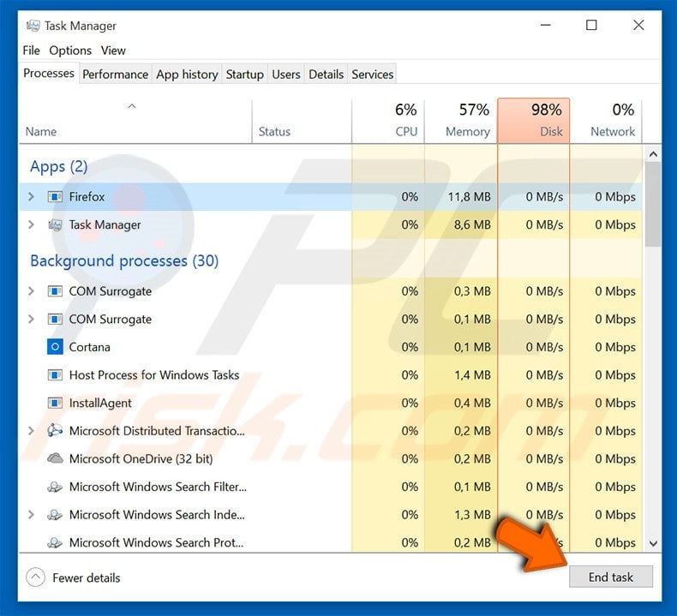Click Search Indexer memory value 1,3 MB

472,515
